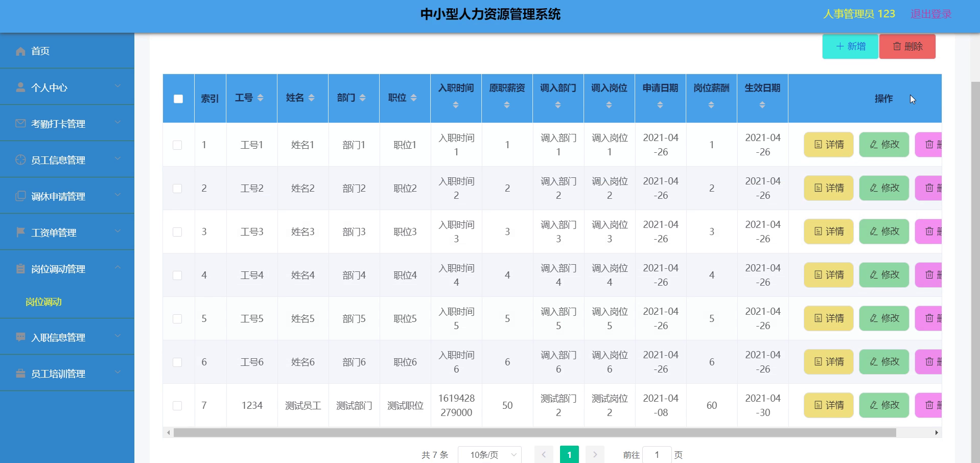
Task: Select page 1 in pagination
Action: point(569,454)
